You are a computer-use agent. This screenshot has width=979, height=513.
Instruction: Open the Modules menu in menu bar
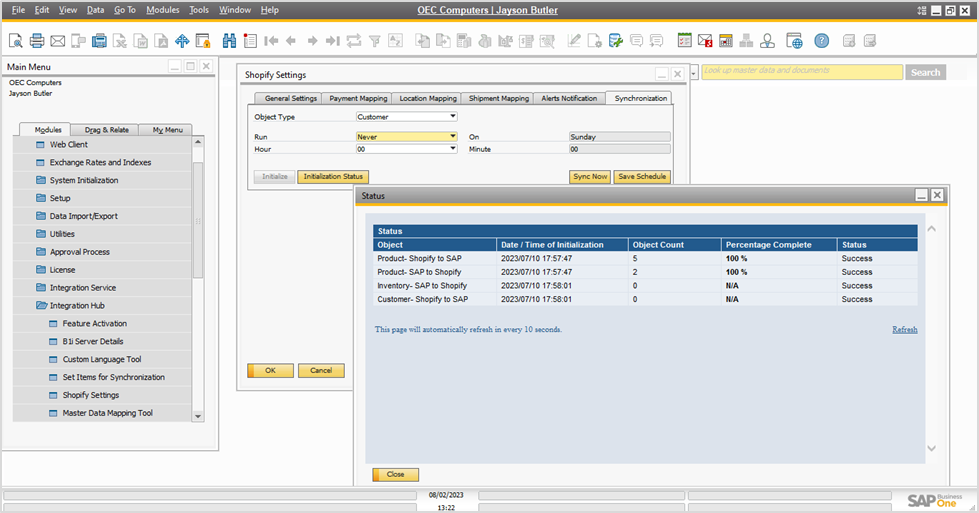(x=162, y=9)
